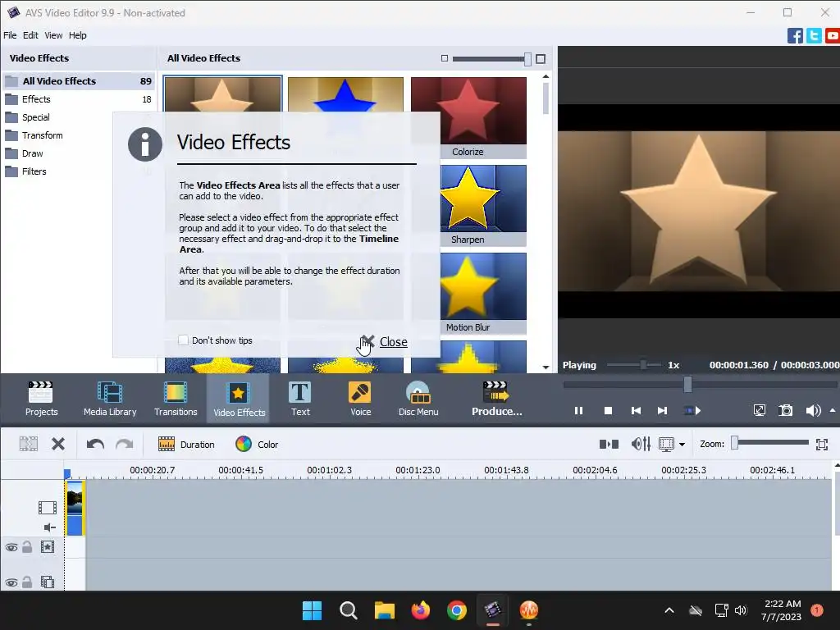Open the Text section
The width and height of the screenshot is (840, 630).
pyautogui.click(x=300, y=399)
